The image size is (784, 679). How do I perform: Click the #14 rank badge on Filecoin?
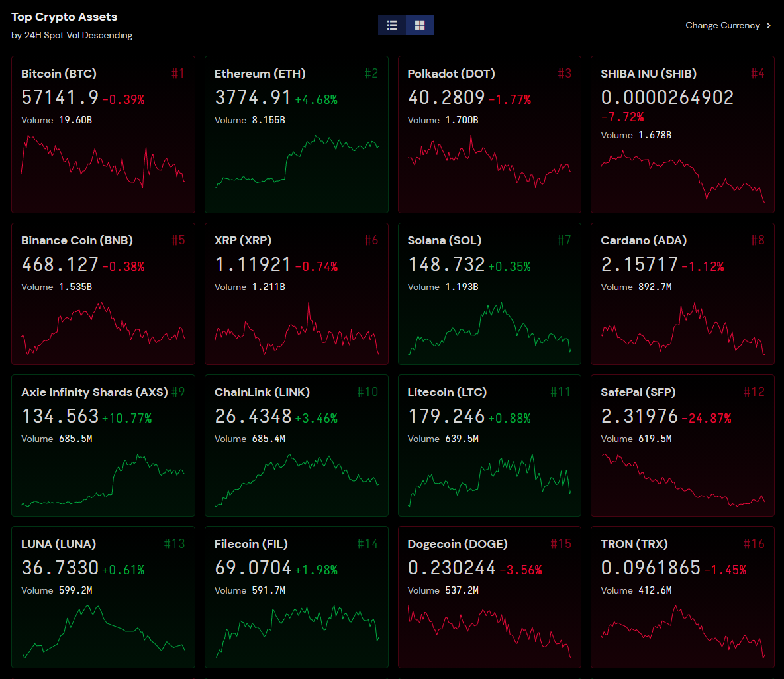pos(367,544)
